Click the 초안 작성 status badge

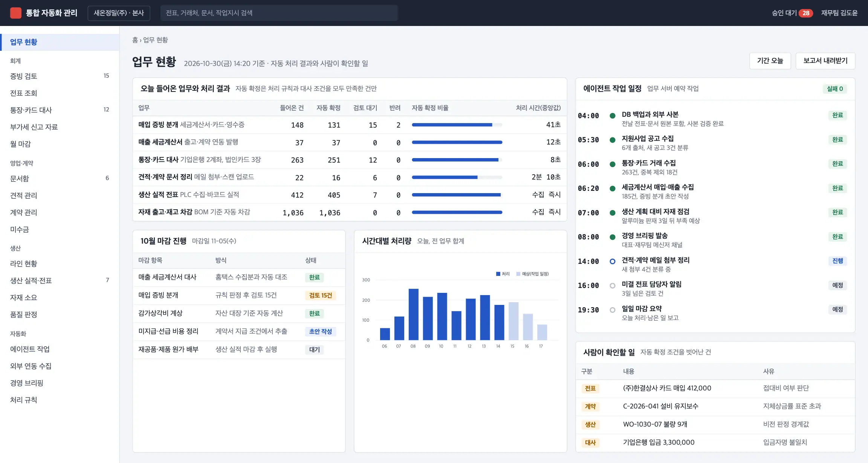[320, 332]
